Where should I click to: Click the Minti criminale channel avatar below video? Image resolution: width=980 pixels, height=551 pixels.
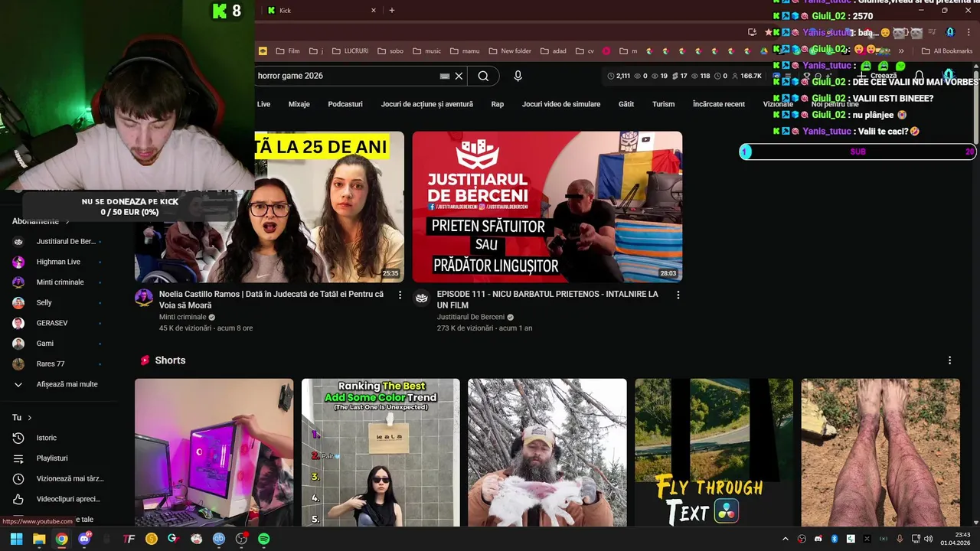click(x=144, y=298)
